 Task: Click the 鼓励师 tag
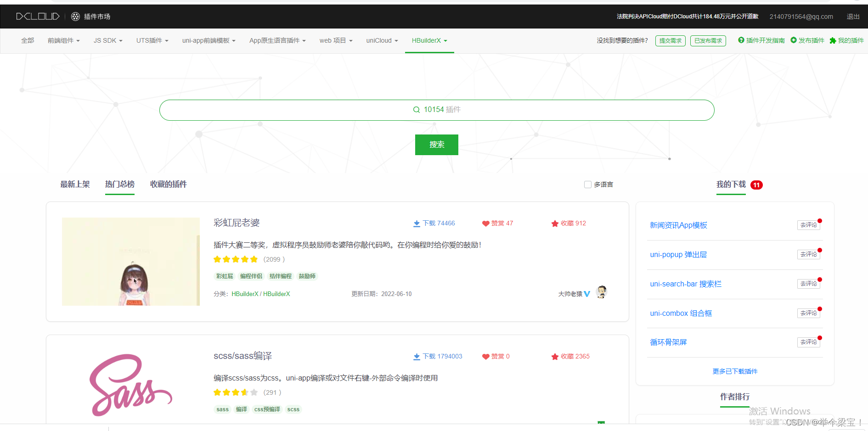coord(307,276)
